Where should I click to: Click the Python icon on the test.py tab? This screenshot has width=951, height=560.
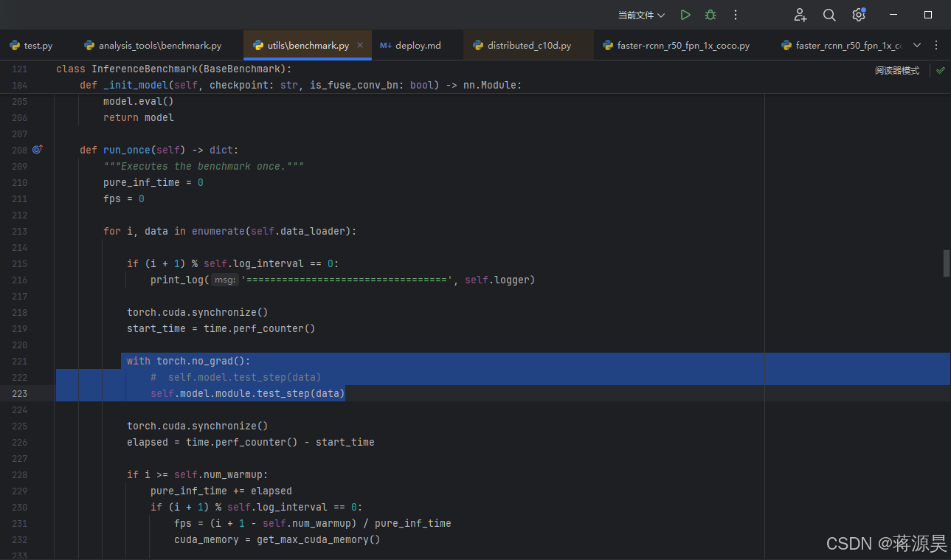point(13,45)
